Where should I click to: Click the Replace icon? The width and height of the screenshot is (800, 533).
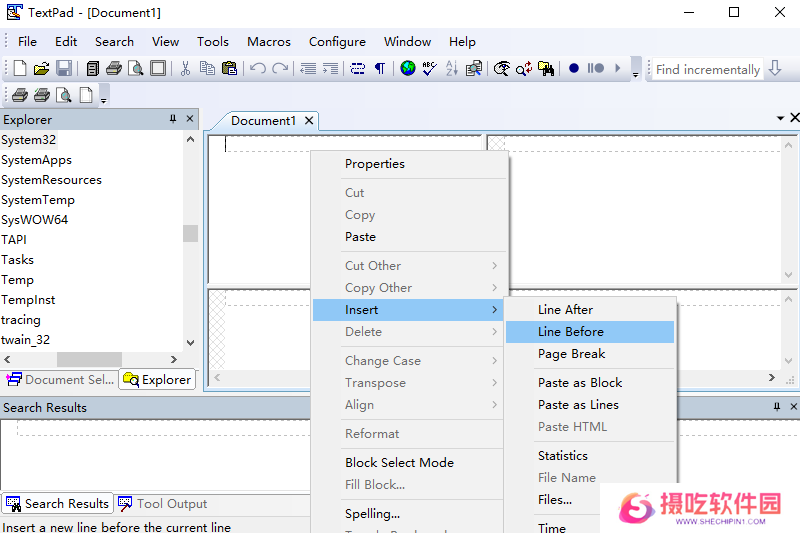pyautogui.click(x=524, y=68)
